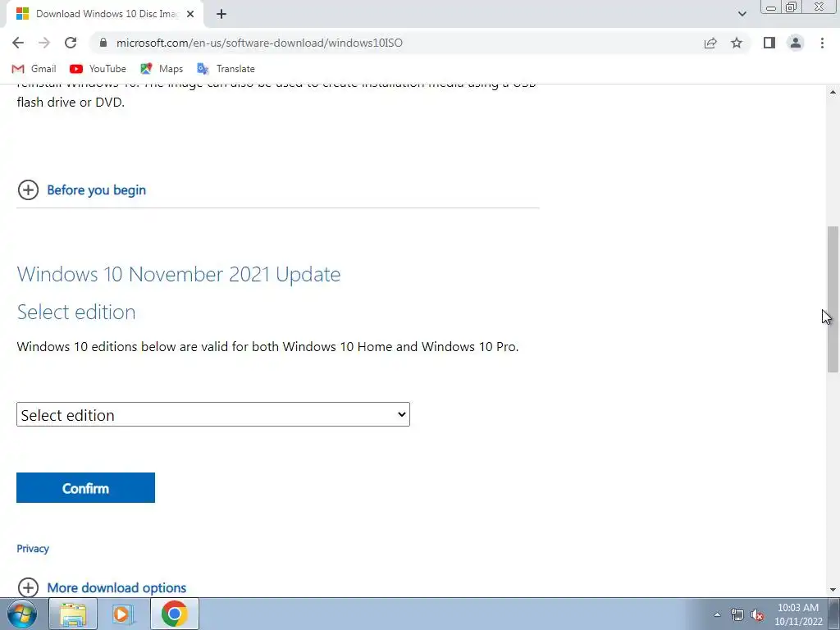Open the taskbar clock and date

(797, 614)
